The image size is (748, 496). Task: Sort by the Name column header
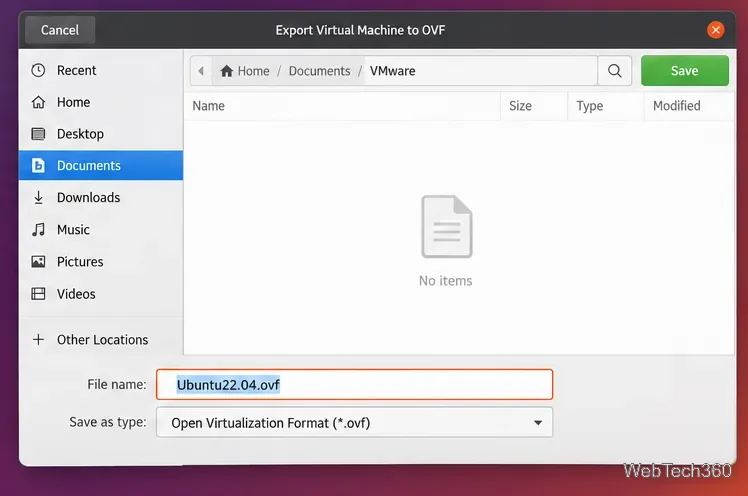(x=342, y=106)
